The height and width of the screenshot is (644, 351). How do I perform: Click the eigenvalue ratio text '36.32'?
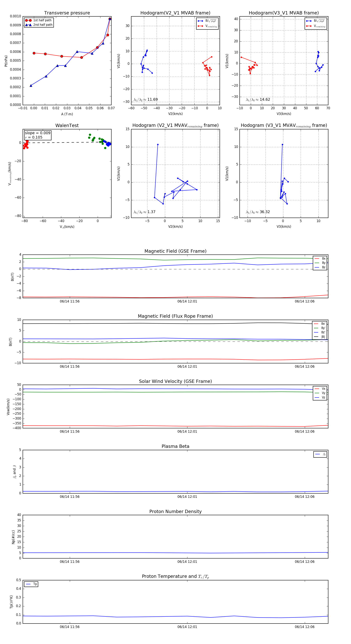click(265, 212)
